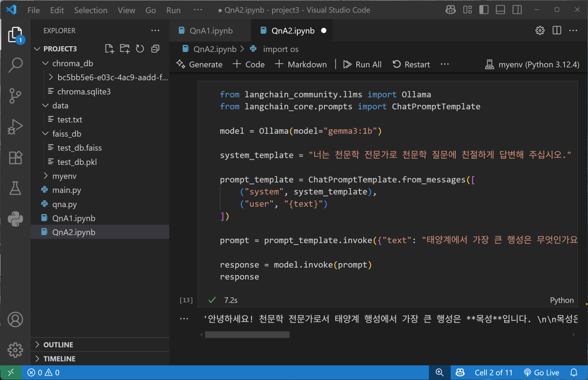This screenshot has width=588, height=380.
Task: Expand the OUTLINE section
Action: (100, 345)
